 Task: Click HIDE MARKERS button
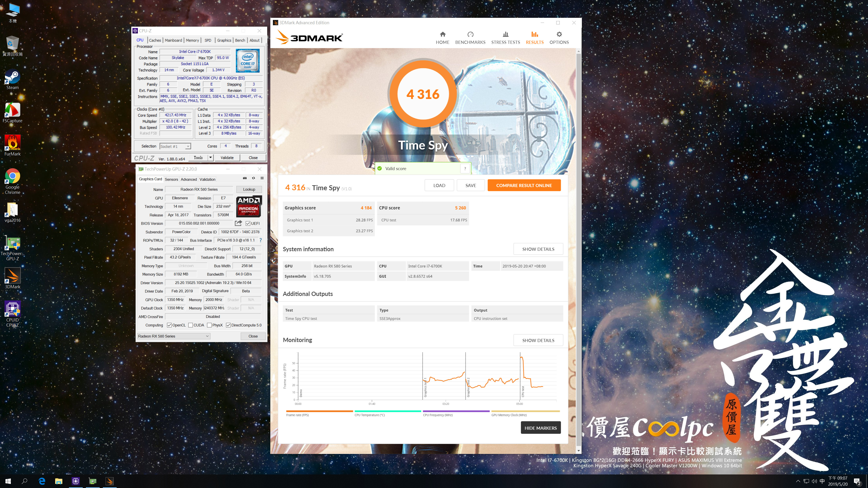[x=540, y=428]
